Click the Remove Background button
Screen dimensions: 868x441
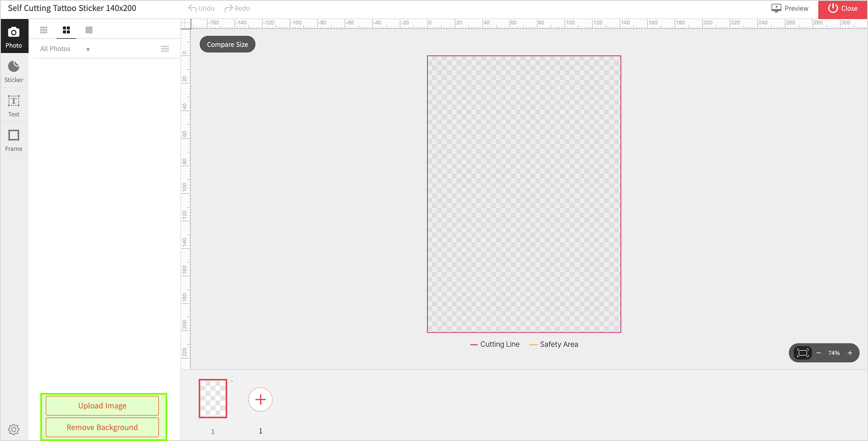pos(102,427)
